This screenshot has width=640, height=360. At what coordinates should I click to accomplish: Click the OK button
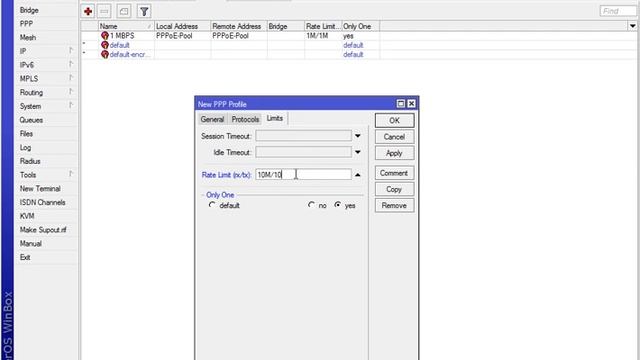(394, 120)
